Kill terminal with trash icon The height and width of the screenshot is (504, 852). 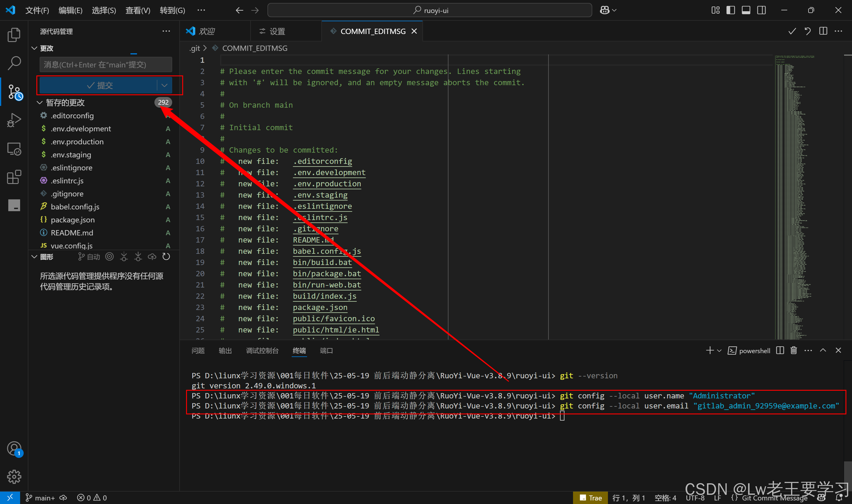(794, 350)
